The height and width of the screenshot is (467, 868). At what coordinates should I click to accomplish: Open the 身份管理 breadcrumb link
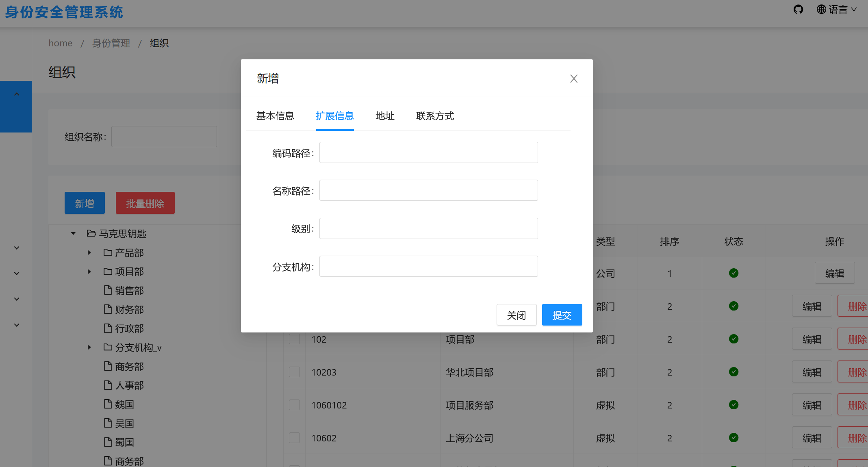[x=111, y=43]
